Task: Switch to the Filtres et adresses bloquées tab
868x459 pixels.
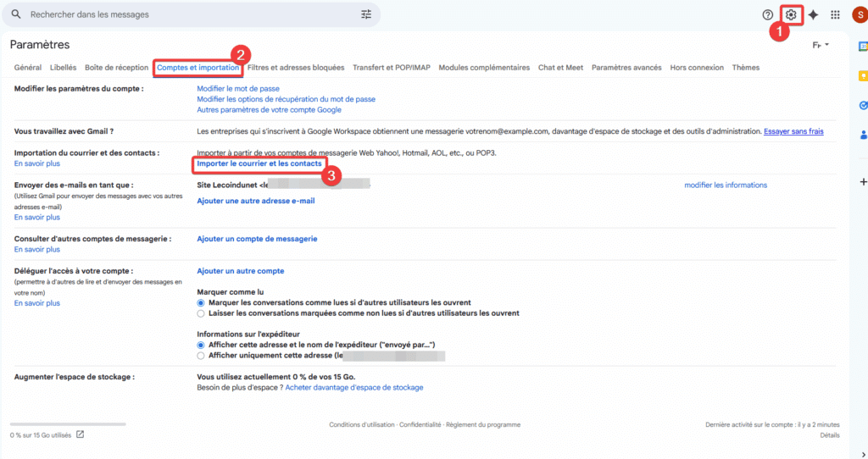Action: click(296, 68)
